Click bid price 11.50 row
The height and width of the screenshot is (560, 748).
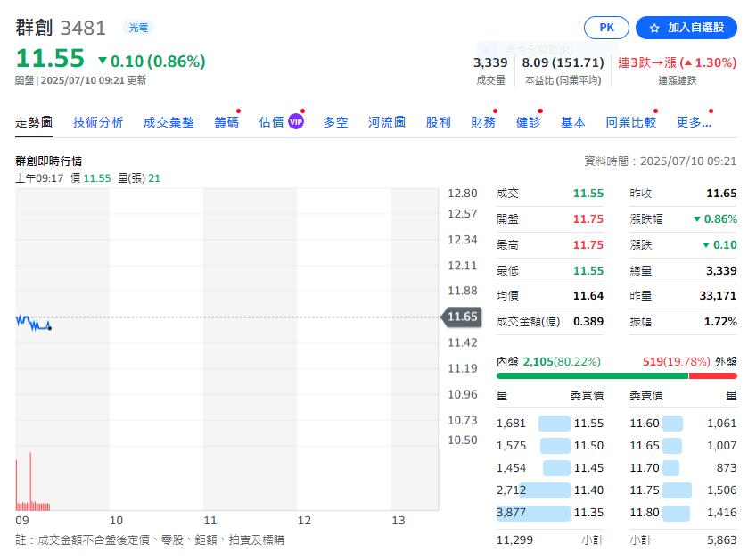pyautogui.click(x=550, y=446)
